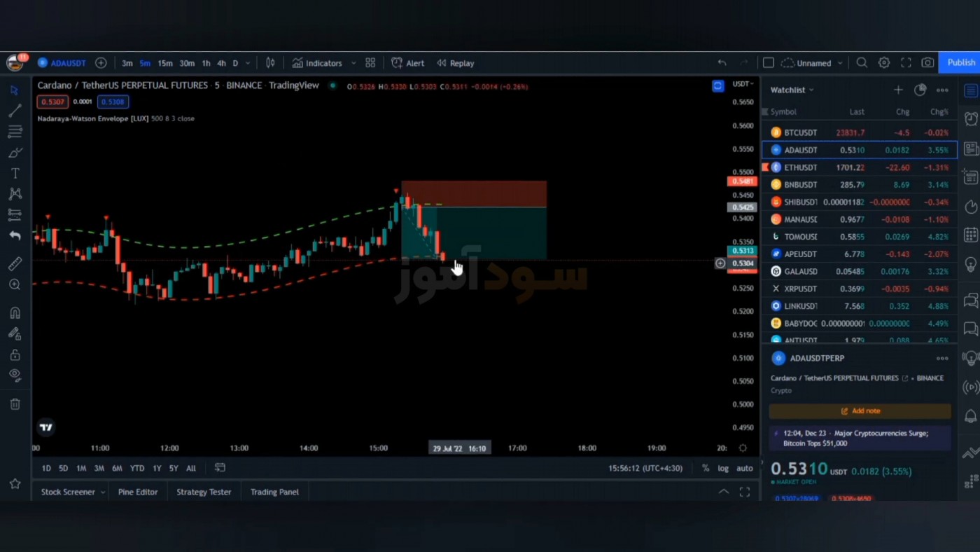Image resolution: width=980 pixels, height=552 pixels.
Task: Click the Add note button
Action: (x=860, y=411)
